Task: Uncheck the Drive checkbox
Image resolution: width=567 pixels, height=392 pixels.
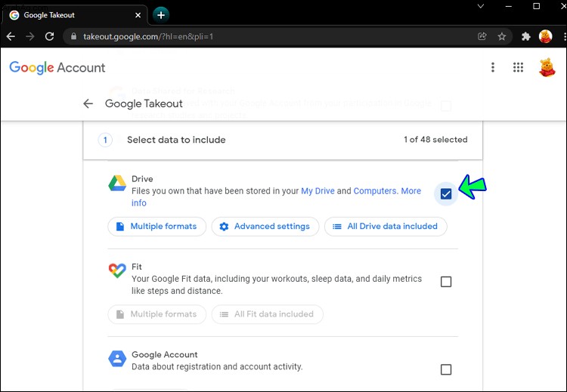Action: coord(446,194)
